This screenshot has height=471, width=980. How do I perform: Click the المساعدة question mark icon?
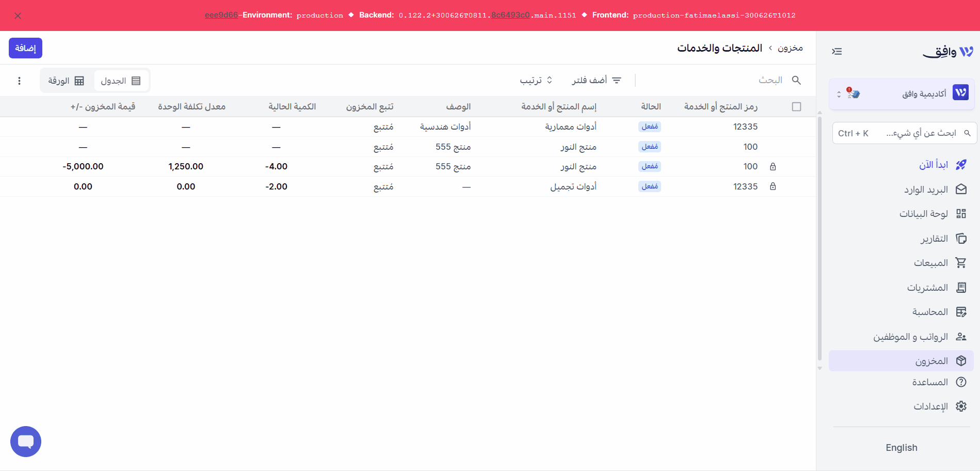click(x=961, y=382)
